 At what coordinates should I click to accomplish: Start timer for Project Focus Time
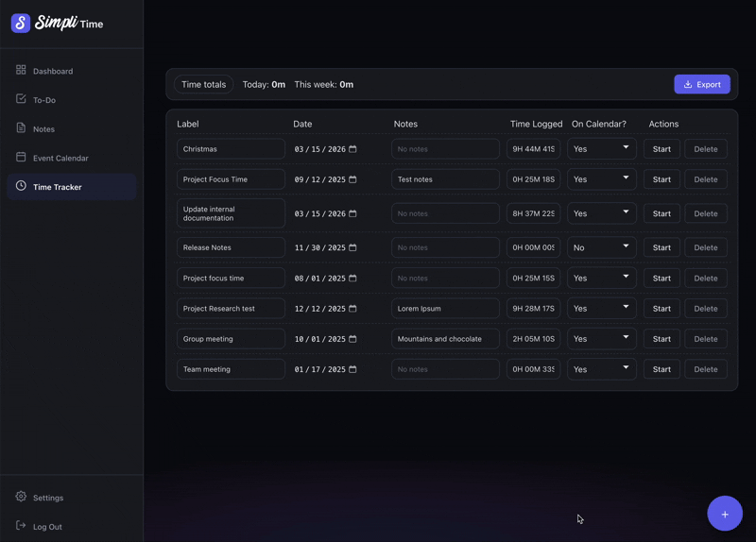pyautogui.click(x=661, y=179)
